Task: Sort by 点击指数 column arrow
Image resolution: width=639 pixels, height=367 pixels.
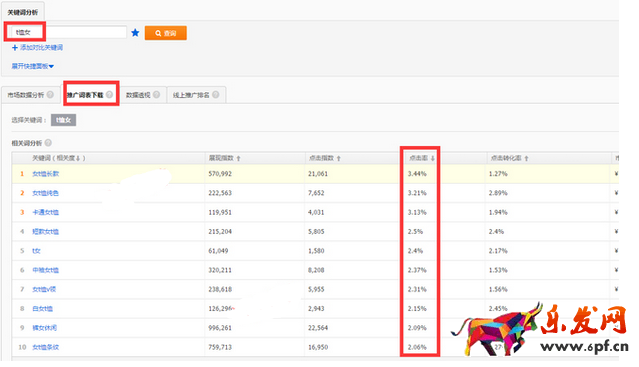Action: (x=339, y=158)
